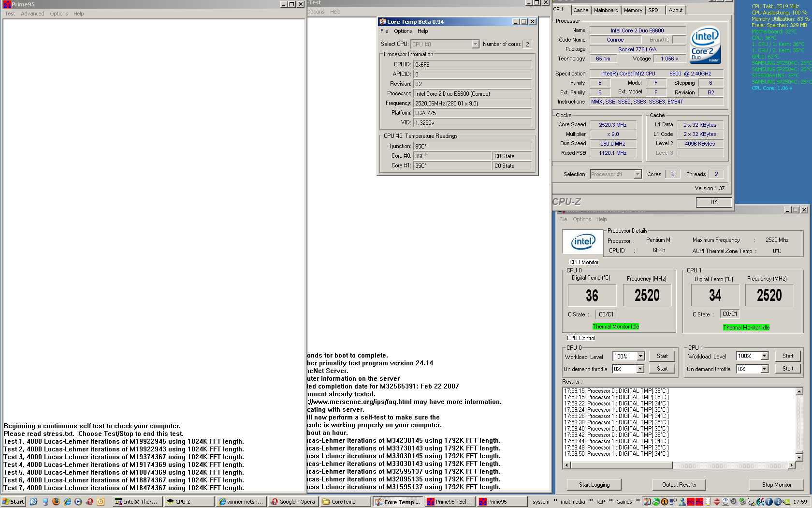Switch to the About tab in CPU-Z
Screen dimensions: 812x508
[676, 10]
